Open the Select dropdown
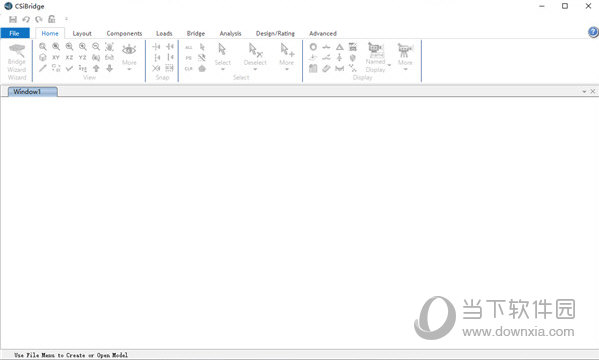This screenshot has height=361, width=599. point(223,57)
